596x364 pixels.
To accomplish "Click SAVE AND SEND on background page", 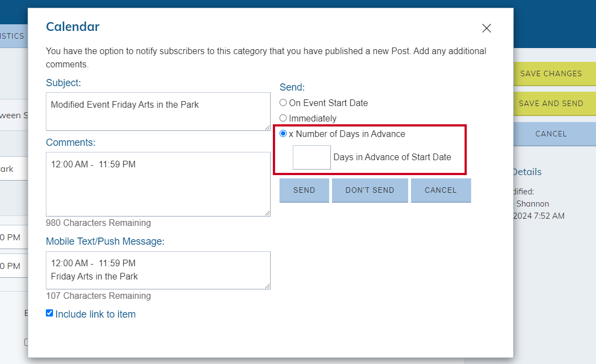I will pos(555,103).
